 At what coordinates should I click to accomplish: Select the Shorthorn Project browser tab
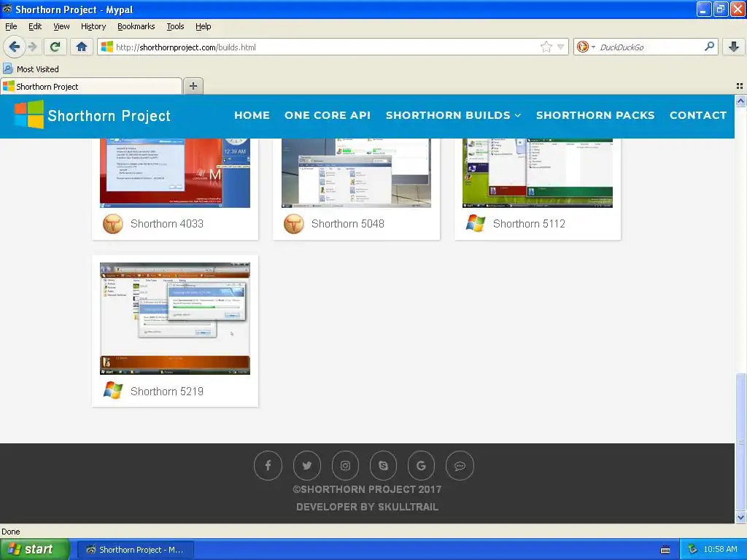click(x=91, y=86)
